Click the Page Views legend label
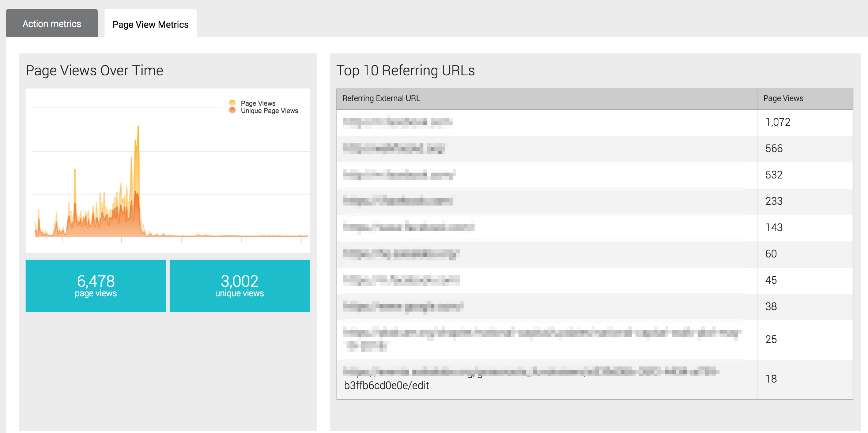The height and width of the screenshot is (433, 868). pos(258,103)
